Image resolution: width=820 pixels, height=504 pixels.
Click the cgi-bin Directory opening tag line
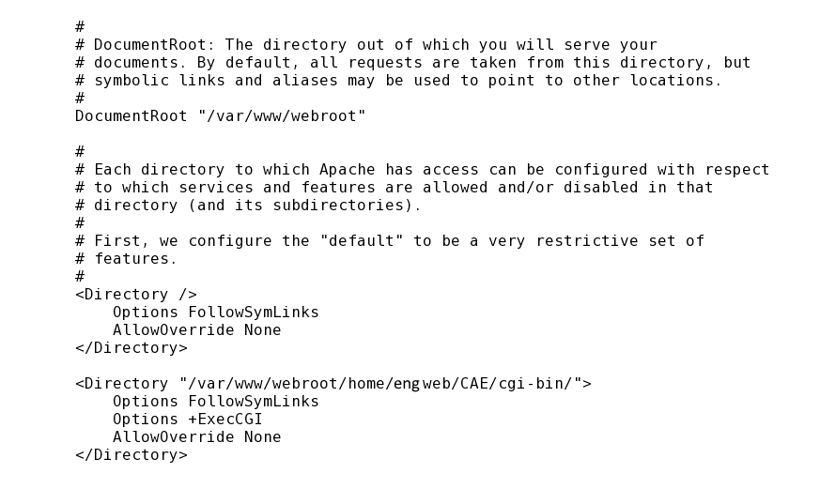coord(333,383)
